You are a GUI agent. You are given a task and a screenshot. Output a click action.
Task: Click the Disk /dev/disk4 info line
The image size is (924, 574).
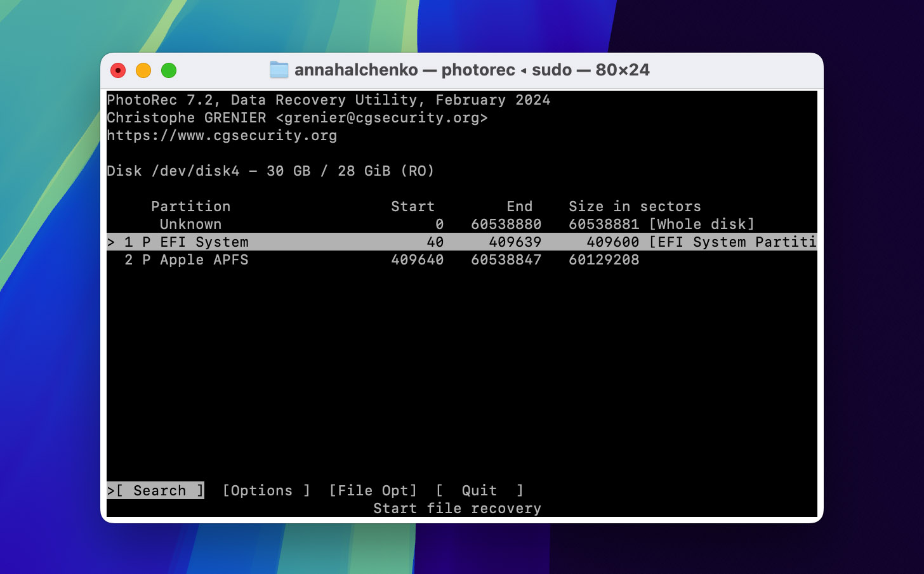coord(270,171)
